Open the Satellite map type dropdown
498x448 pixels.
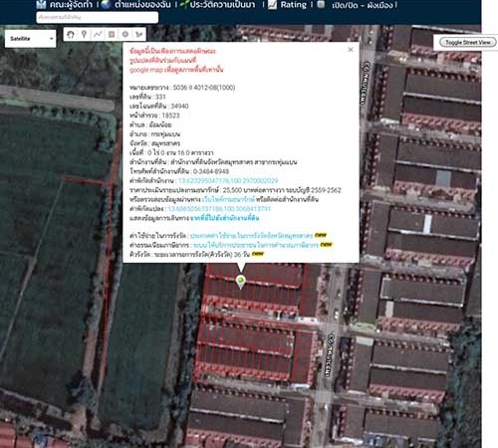(30, 39)
